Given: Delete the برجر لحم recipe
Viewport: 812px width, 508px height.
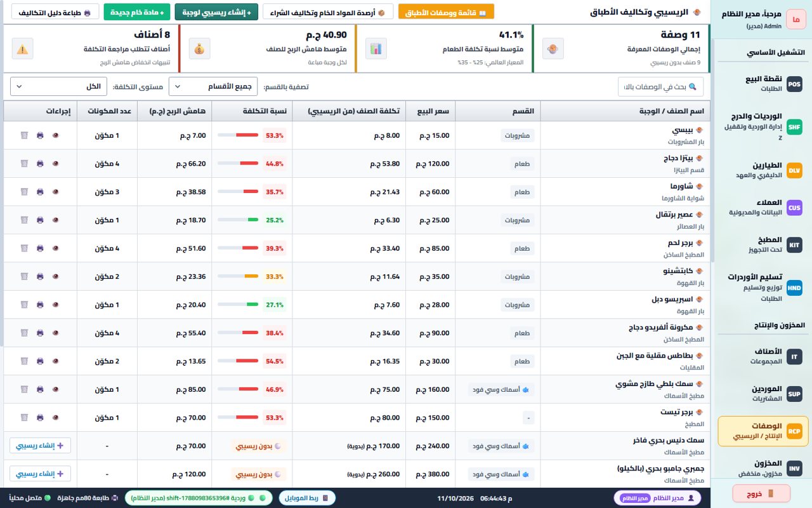Looking at the screenshot, I should click(x=24, y=248).
